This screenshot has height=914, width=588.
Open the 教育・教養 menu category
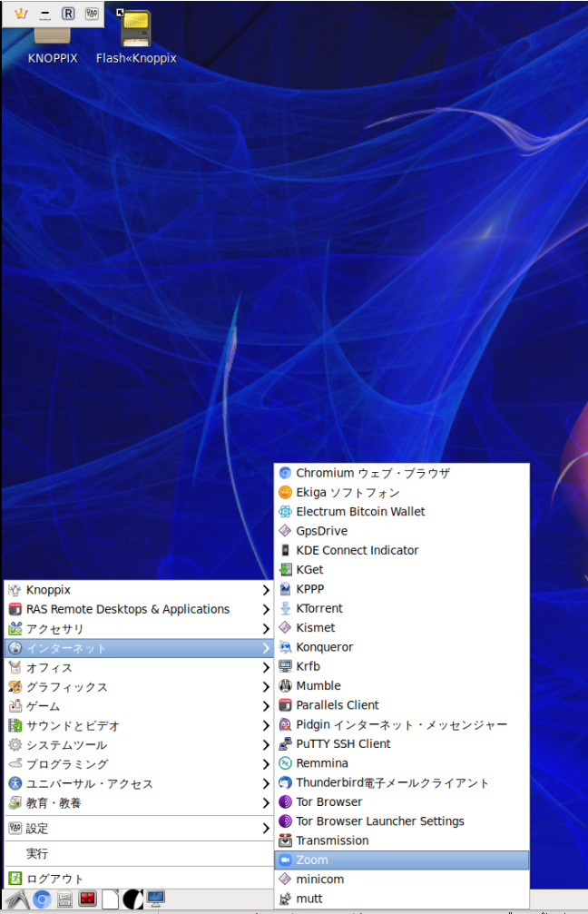139,802
